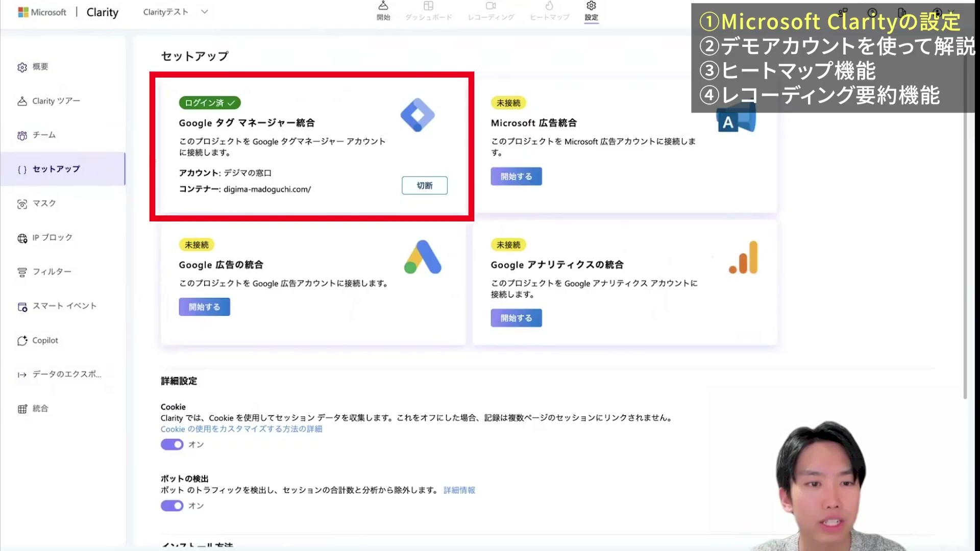
Task: Click the Clarity brand name
Action: [103, 12]
